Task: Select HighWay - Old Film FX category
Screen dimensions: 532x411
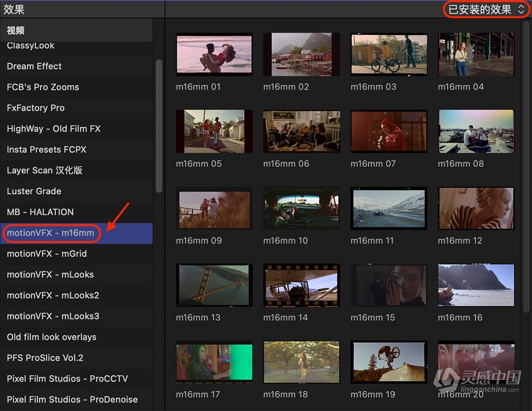Action: 76,129
